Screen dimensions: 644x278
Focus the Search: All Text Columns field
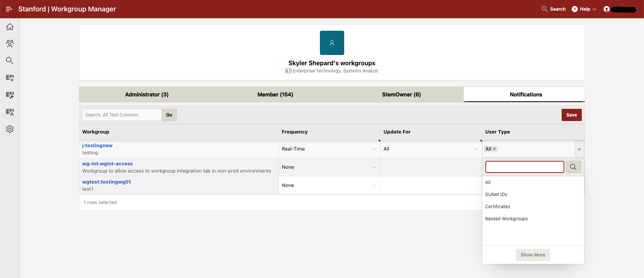point(122,115)
